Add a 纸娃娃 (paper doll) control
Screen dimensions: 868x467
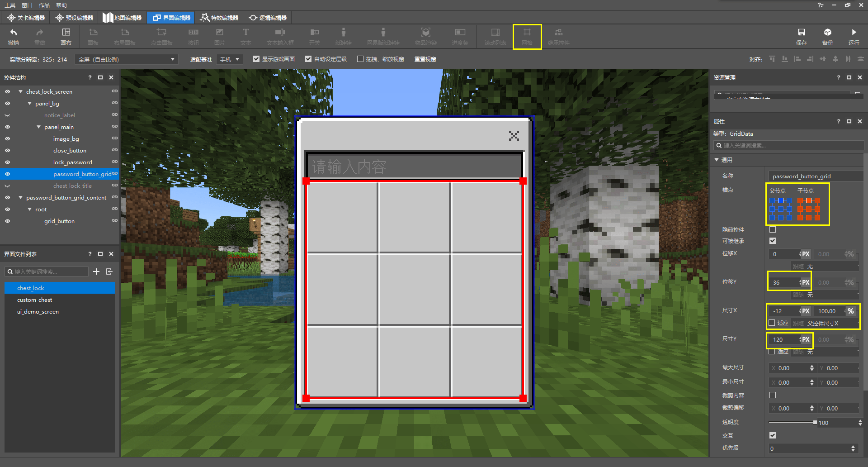click(x=344, y=36)
